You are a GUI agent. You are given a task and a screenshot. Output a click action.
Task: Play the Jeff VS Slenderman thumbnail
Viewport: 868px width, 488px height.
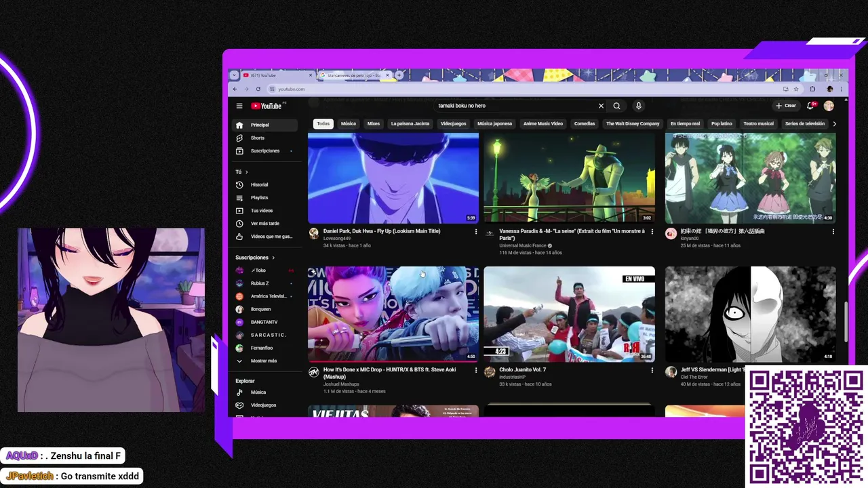coord(750,314)
